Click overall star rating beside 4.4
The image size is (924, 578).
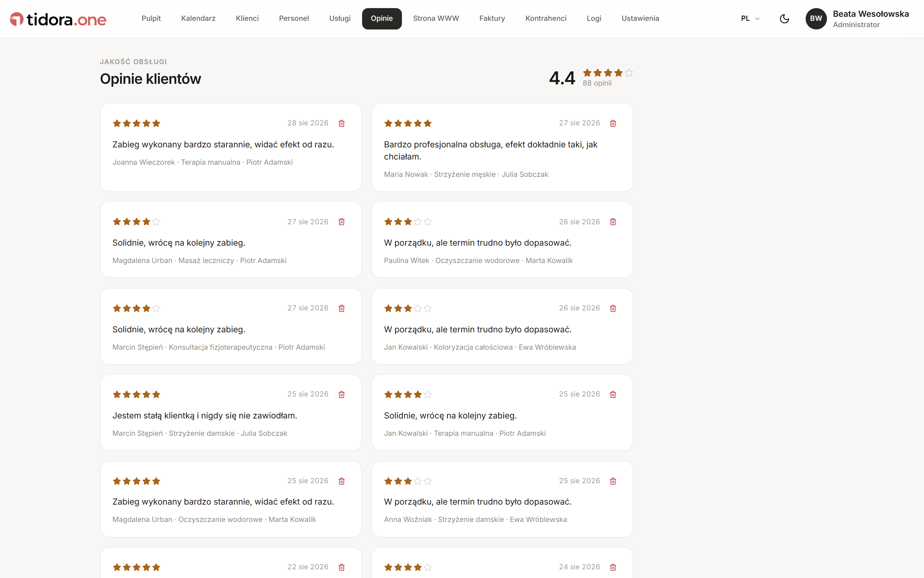(x=608, y=73)
